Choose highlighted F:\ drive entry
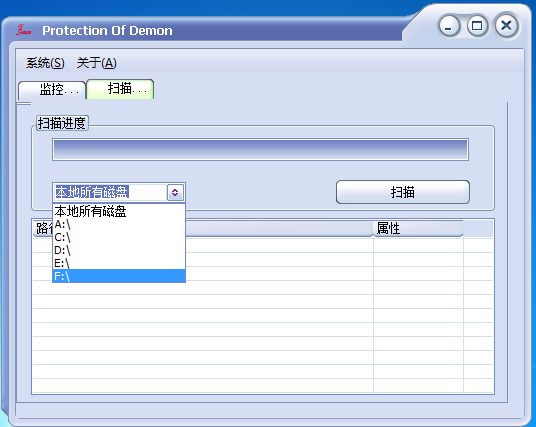The height and width of the screenshot is (427, 536). (119, 276)
